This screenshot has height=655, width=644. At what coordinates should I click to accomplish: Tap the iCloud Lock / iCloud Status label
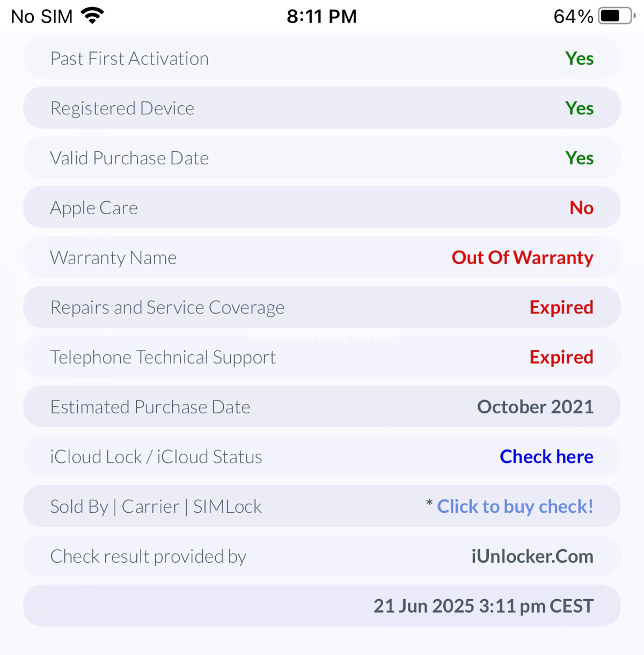coord(156,457)
